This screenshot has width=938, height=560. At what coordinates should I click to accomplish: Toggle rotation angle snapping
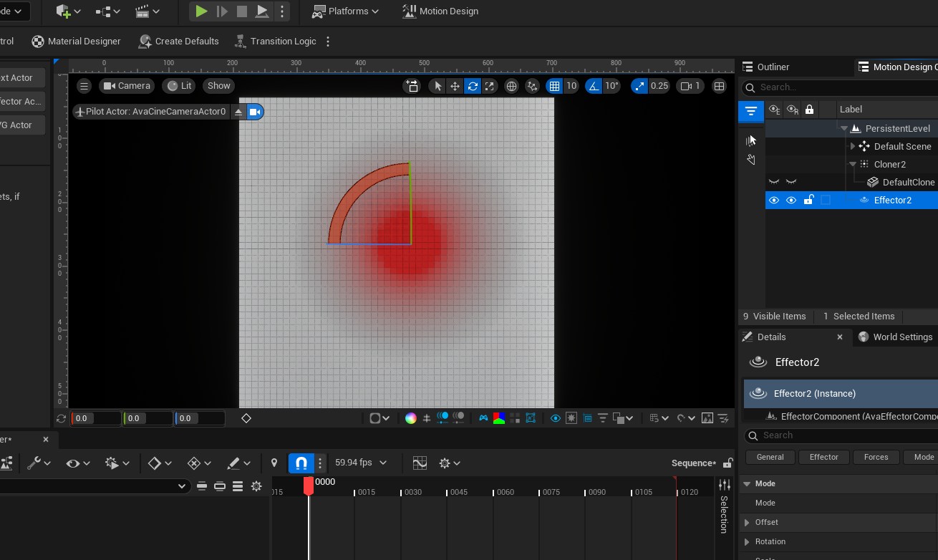(593, 86)
